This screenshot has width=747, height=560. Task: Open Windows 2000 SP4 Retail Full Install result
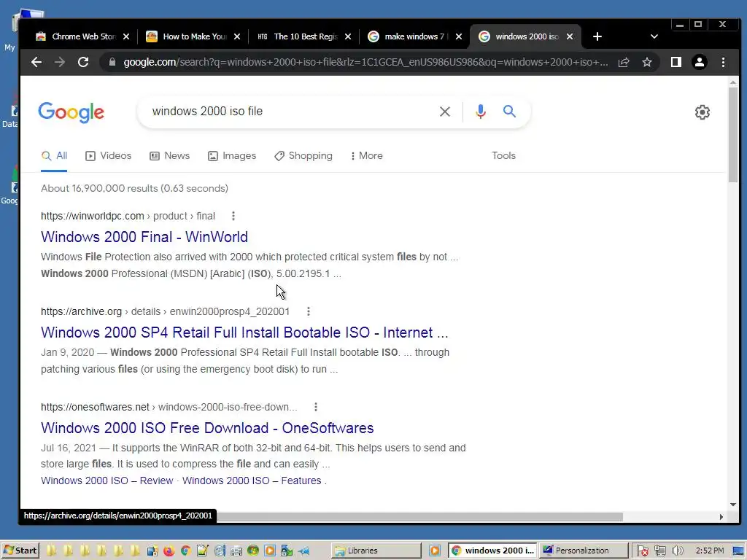244,332
